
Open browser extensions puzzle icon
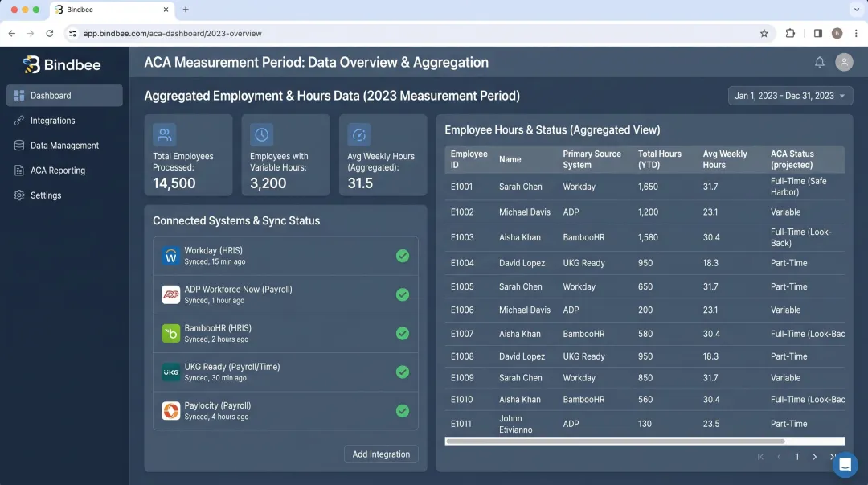pyautogui.click(x=790, y=33)
